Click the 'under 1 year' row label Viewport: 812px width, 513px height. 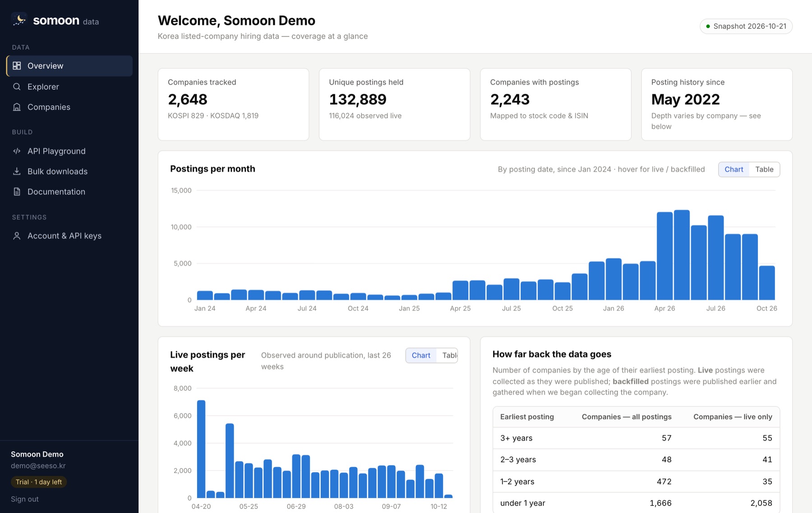[522, 503]
